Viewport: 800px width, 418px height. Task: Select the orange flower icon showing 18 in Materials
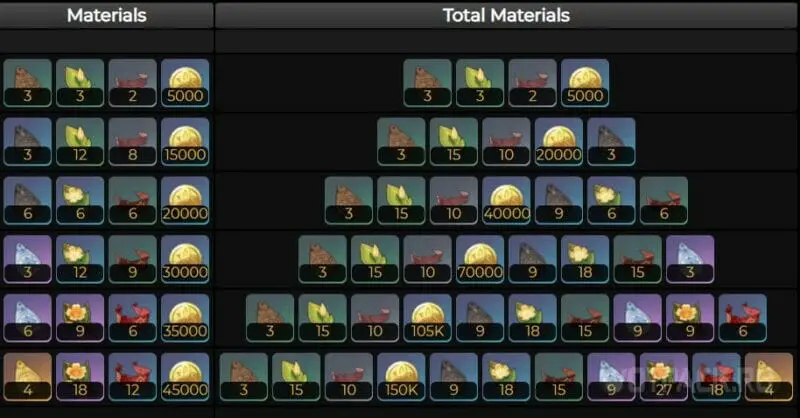coord(80,377)
